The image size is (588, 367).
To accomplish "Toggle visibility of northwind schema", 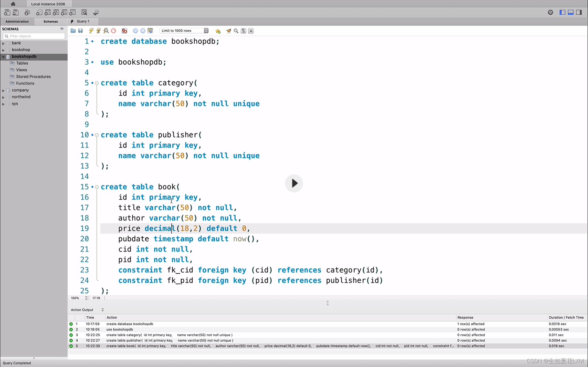I will coord(3,96).
